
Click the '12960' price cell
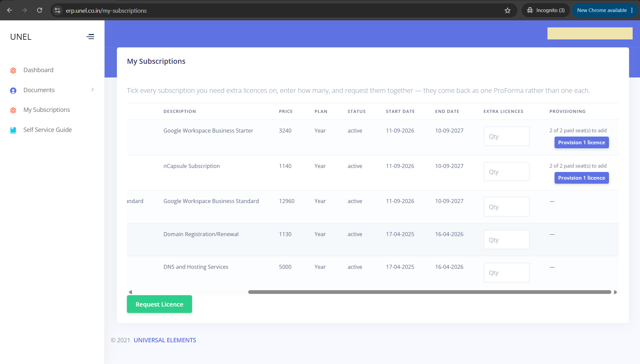pos(287,201)
